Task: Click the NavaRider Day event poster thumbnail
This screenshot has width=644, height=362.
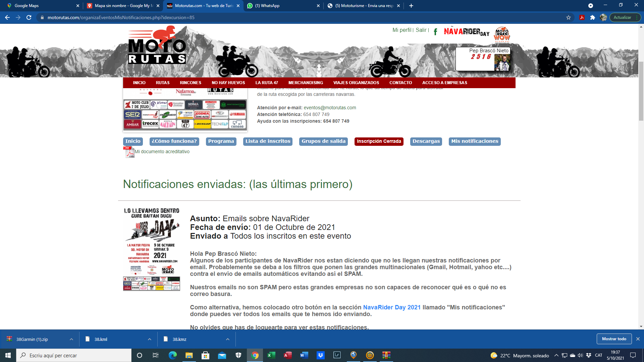Action: point(152,249)
